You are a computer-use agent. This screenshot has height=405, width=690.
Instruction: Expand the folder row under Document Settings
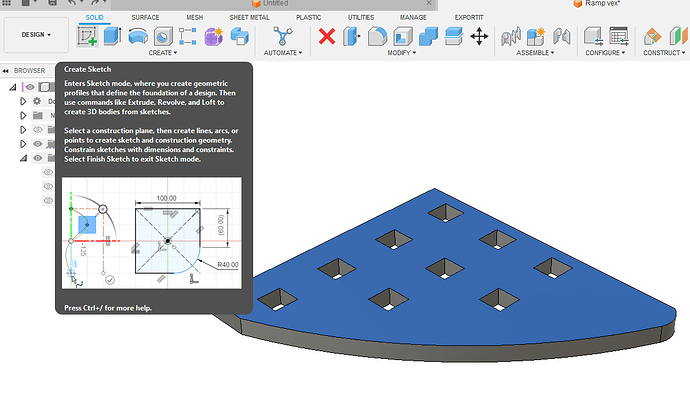pos(23,115)
